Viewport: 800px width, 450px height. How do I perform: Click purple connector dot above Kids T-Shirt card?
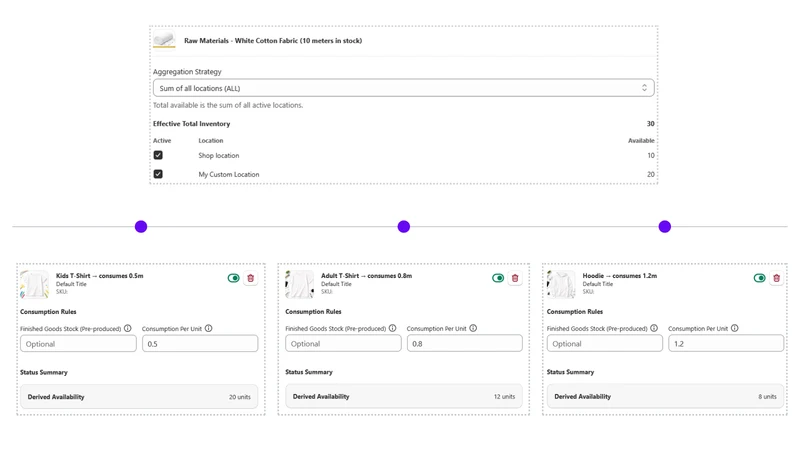(141, 227)
